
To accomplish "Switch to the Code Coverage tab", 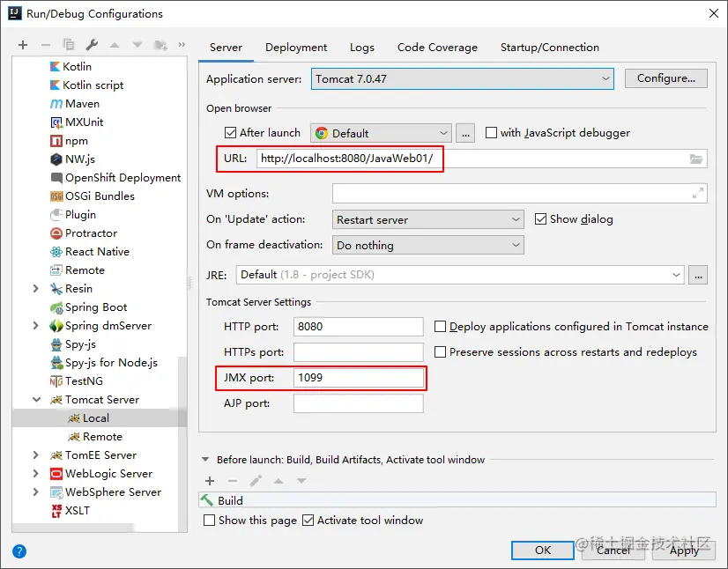I will click(437, 48).
